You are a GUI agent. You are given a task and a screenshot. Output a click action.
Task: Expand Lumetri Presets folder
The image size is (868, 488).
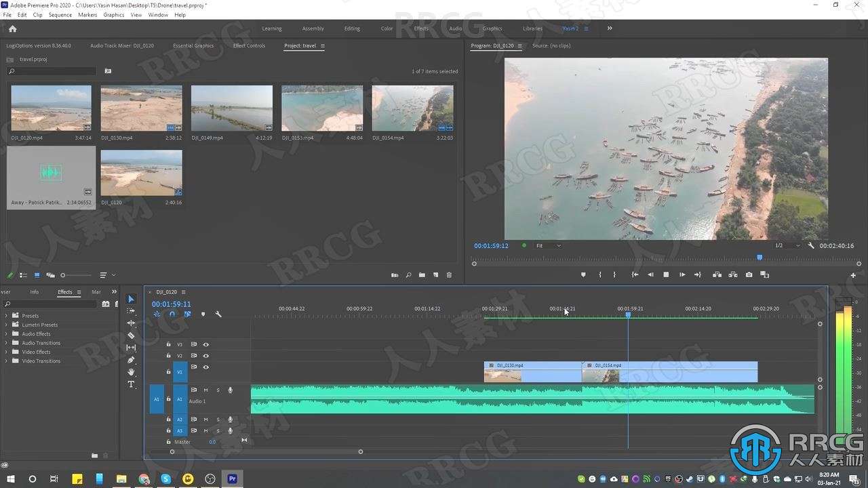(x=7, y=325)
